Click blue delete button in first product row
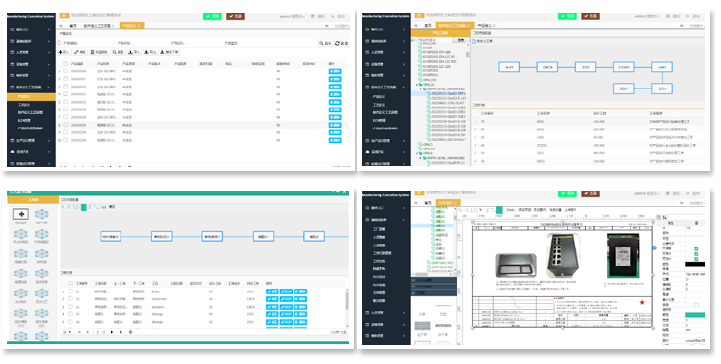The width and height of the screenshot is (721, 364). pos(335,72)
